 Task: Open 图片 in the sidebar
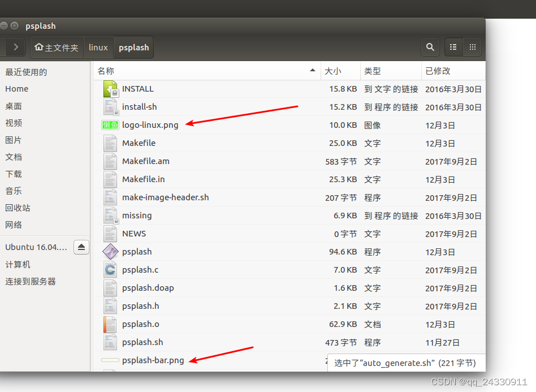coord(14,140)
